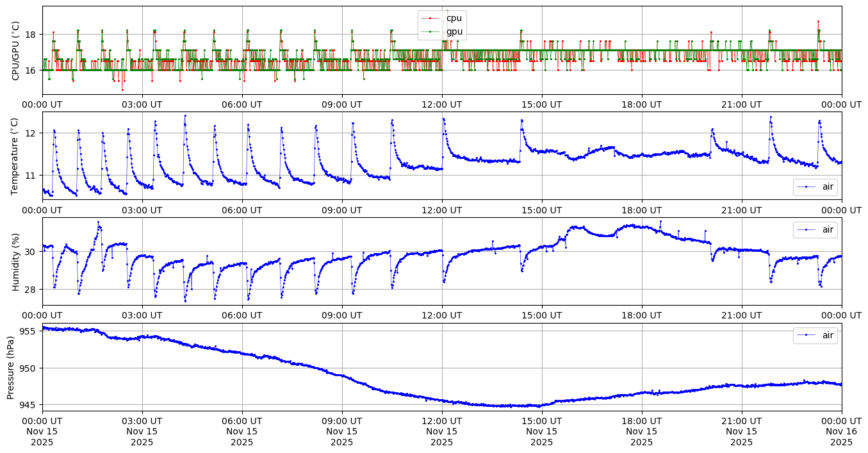Screen dimensions: 868x453
Task: Click the CPU/GPU (°C) y-axis label
Action: tap(15, 51)
